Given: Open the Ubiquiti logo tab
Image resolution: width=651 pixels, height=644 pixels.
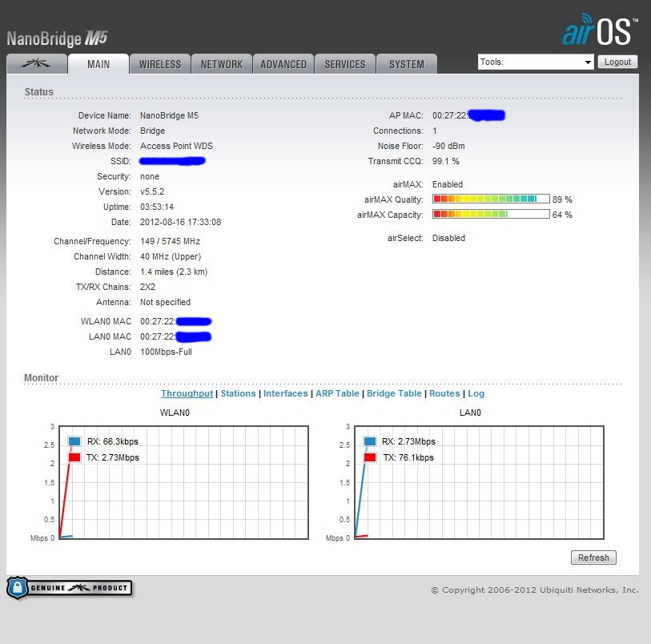Looking at the screenshot, I should tap(37, 64).
